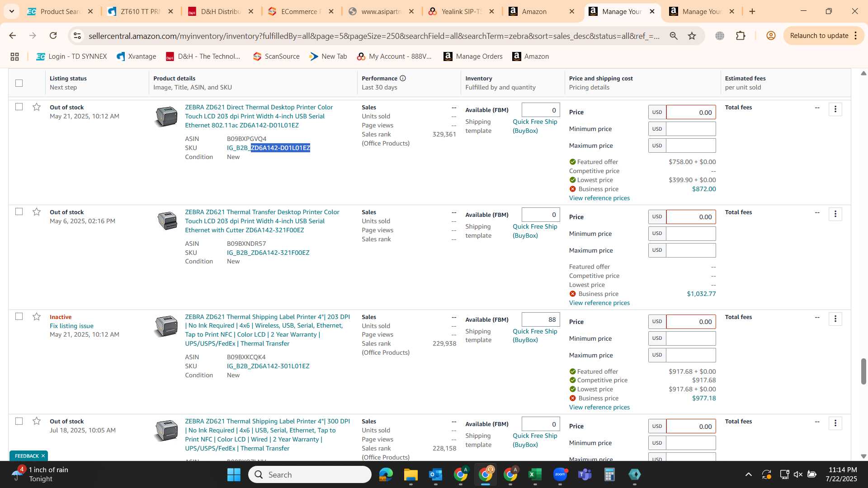Show hidden system tray icons
Viewport: 868px width, 488px height.
[x=749, y=474]
